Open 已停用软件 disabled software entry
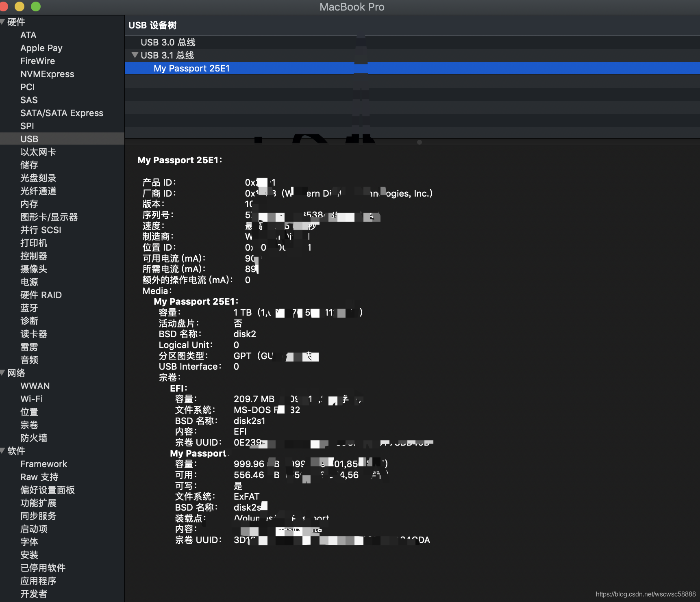 click(43, 568)
